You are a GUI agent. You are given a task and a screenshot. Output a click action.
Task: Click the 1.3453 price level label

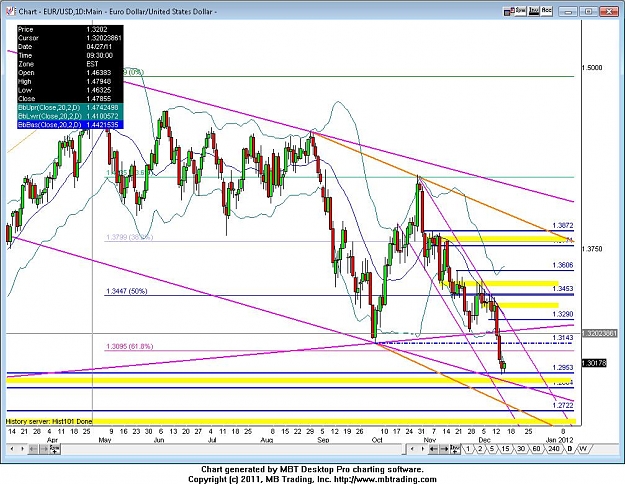[x=562, y=289]
